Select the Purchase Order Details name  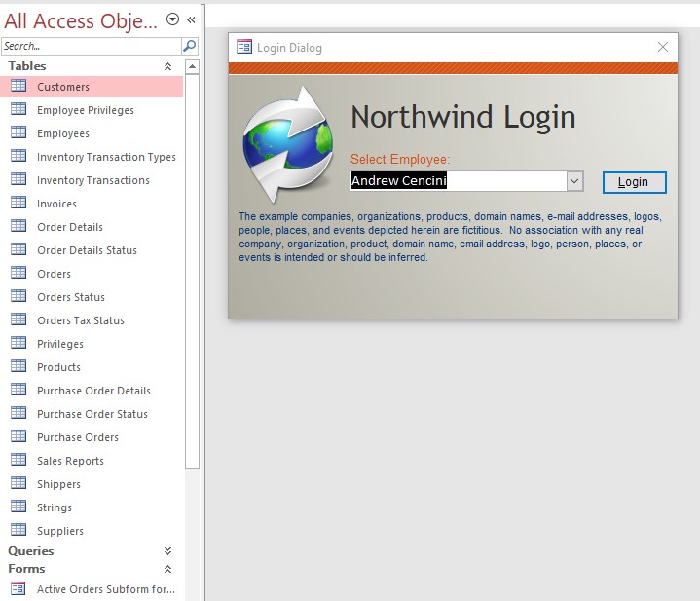coord(93,391)
